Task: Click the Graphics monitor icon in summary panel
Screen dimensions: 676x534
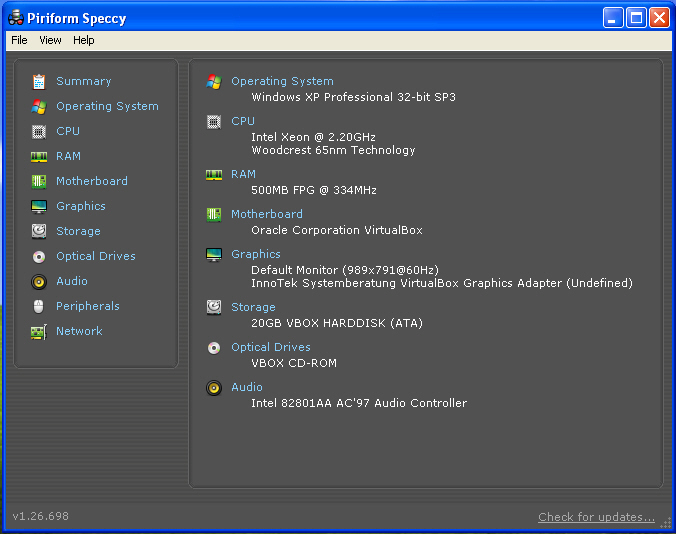Action: tap(214, 255)
